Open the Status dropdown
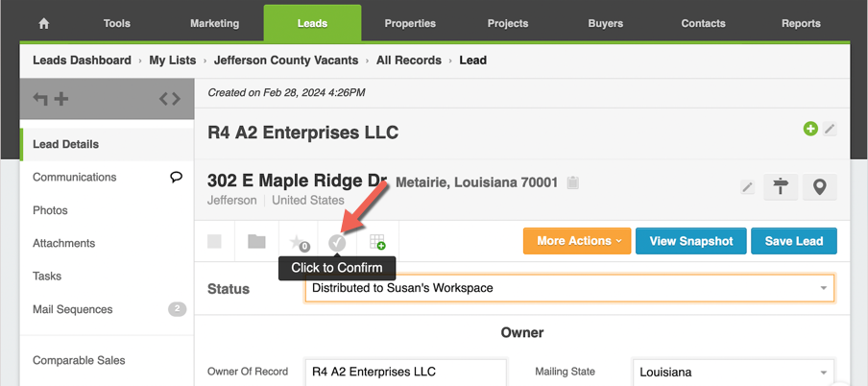Screen dimensions: 868x386 point(569,288)
